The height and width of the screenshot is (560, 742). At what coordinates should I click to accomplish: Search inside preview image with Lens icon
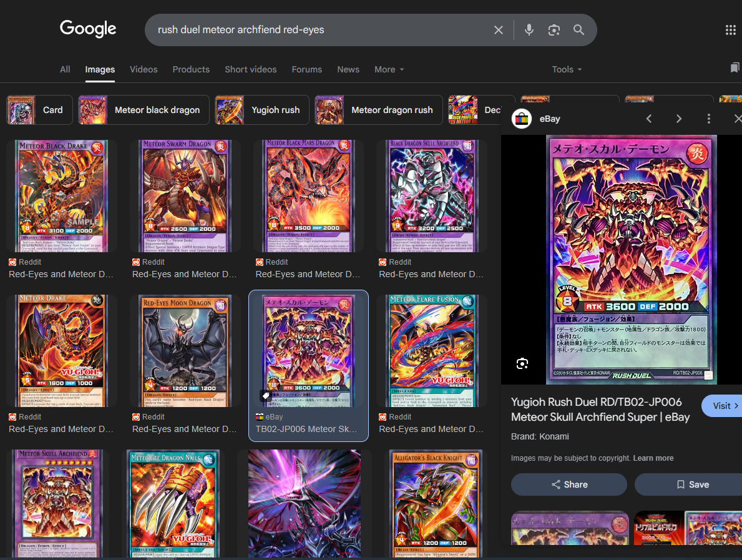coord(522,363)
